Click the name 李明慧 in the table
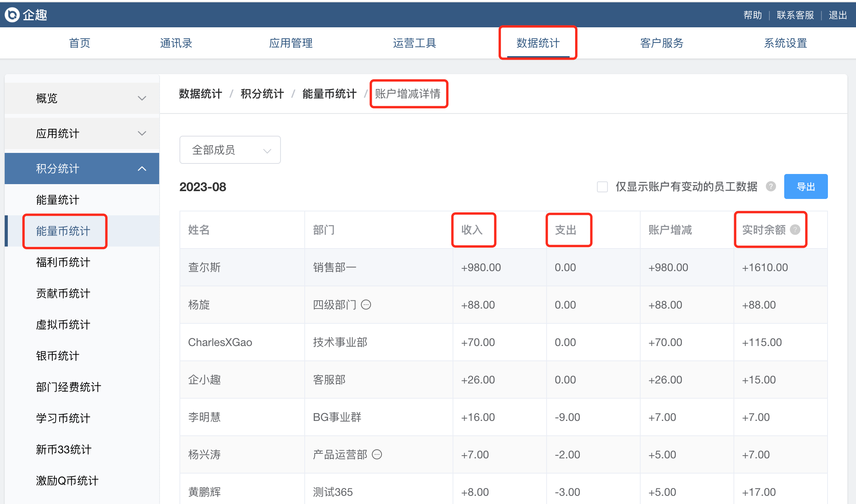The image size is (856, 504). coord(204,417)
